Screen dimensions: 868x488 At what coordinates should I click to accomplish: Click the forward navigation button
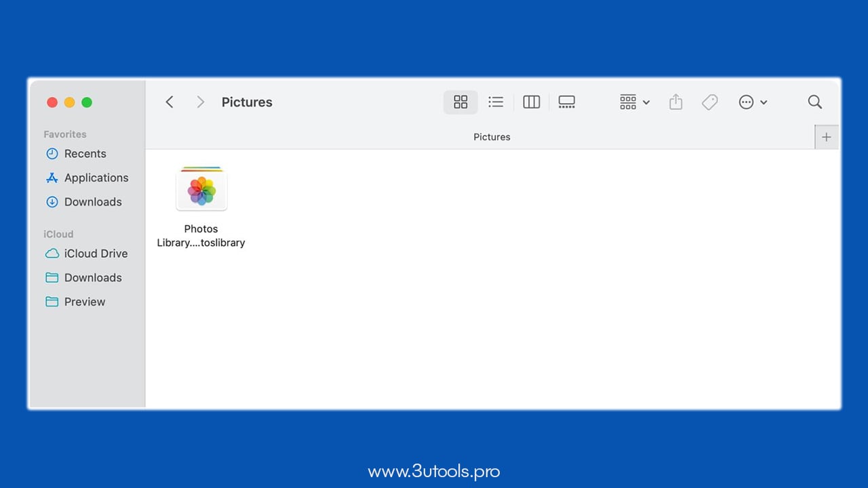[201, 102]
